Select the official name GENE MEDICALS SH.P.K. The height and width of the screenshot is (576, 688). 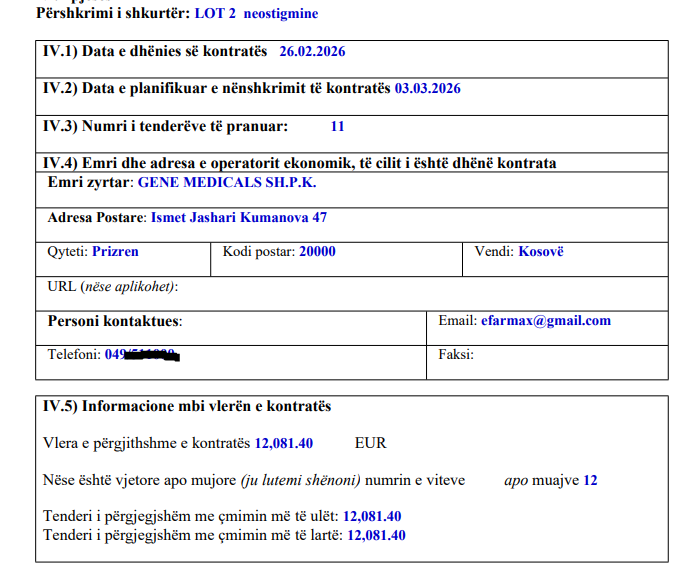click(227, 183)
